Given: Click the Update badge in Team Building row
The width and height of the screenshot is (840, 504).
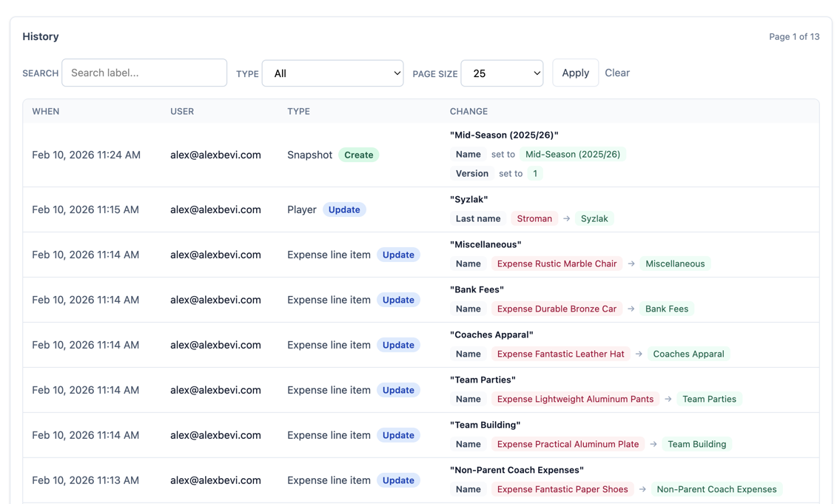Looking at the screenshot, I should click(x=398, y=436).
